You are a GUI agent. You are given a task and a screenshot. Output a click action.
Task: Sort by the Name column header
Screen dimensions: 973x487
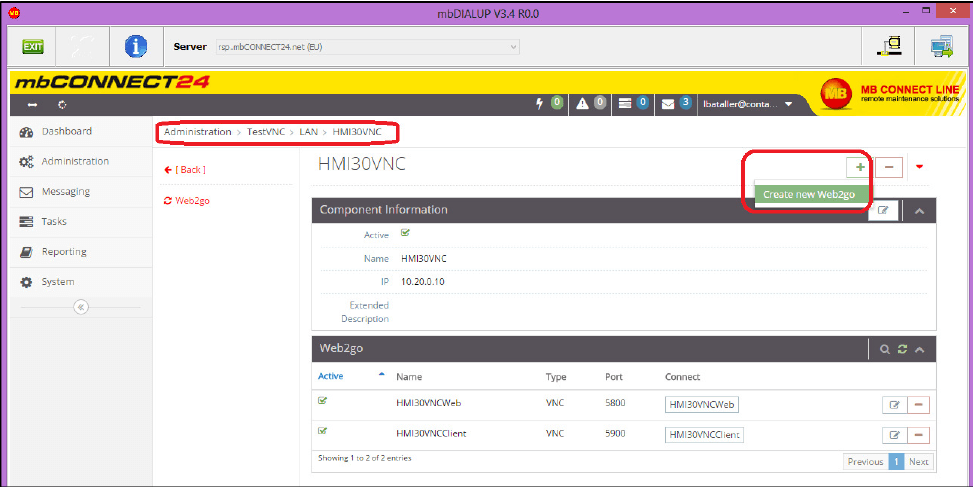pos(409,377)
